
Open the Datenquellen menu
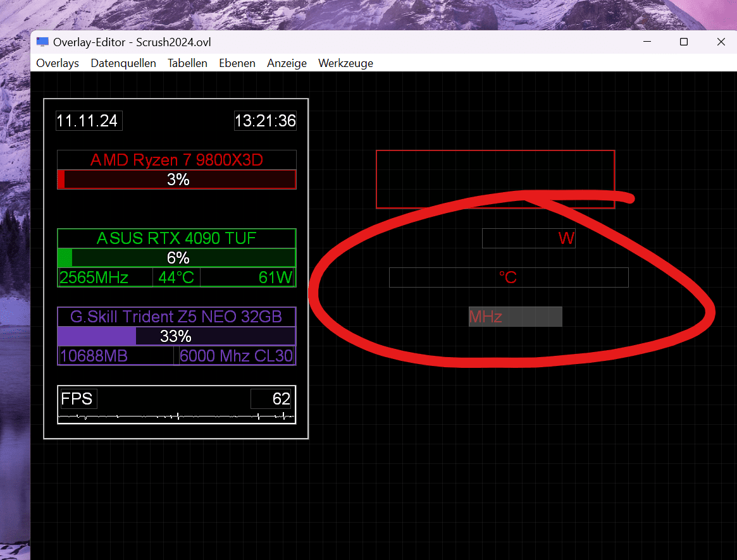[123, 63]
